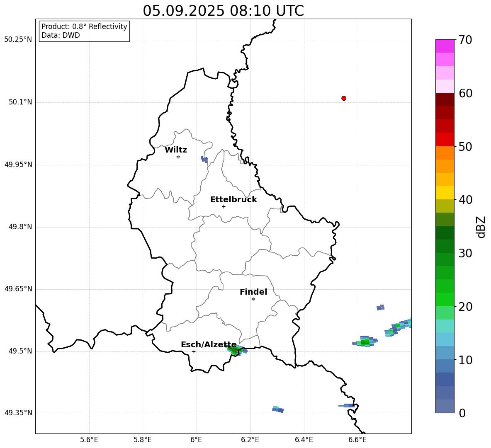Click the Ettelbruck location cross marker
Screen dimensions: 491x448
click(x=224, y=206)
